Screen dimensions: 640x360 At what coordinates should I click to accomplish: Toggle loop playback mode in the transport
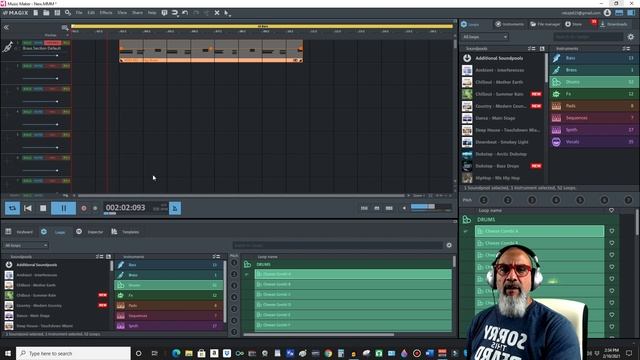tap(12, 208)
